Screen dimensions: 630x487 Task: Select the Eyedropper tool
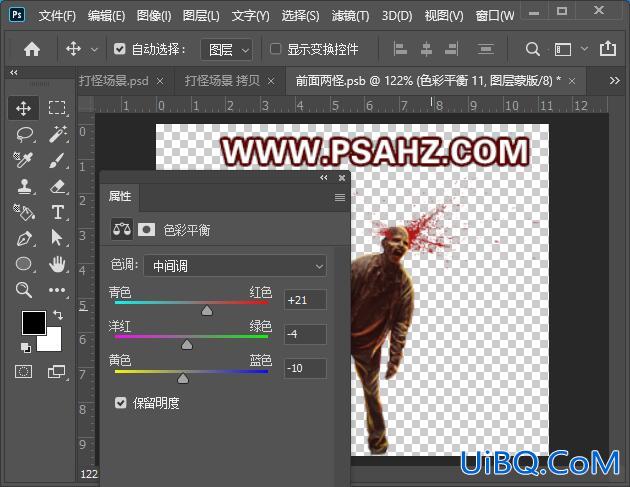(23, 160)
